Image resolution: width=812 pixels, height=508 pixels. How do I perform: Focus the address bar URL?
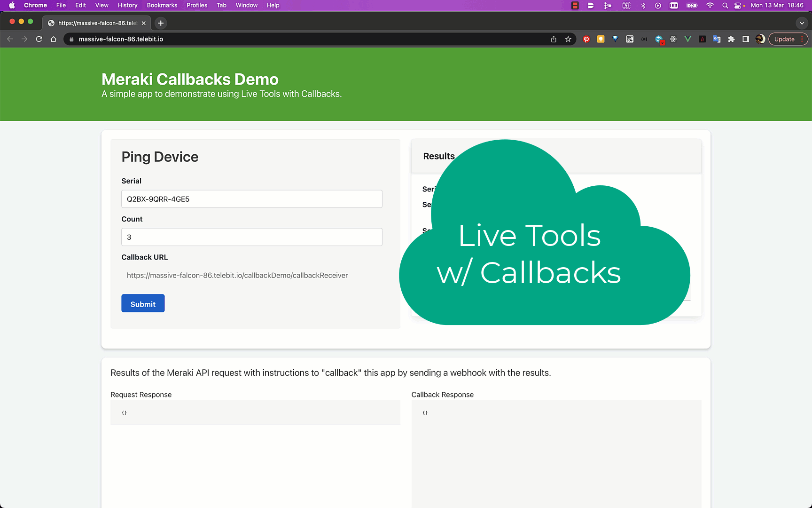click(x=121, y=39)
